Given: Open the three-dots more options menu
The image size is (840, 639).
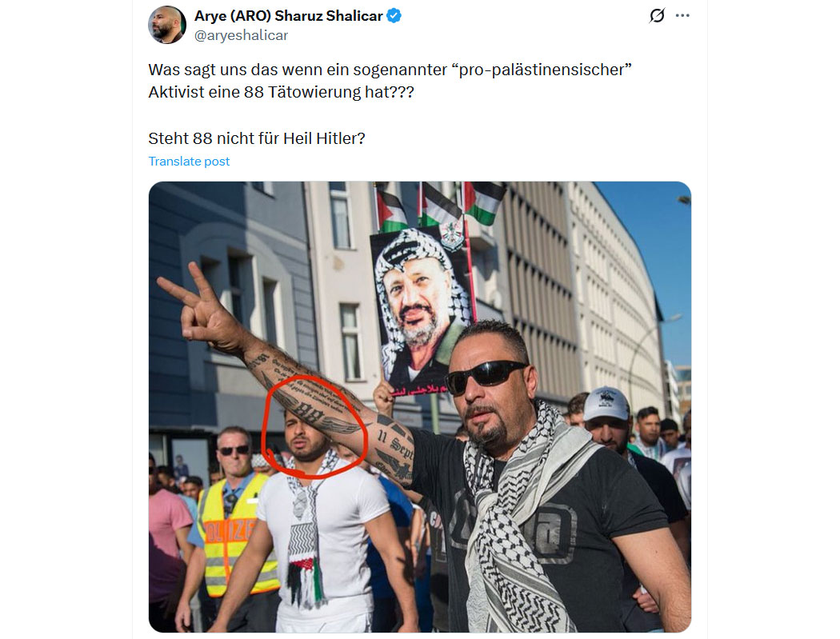Looking at the screenshot, I should 682,15.
